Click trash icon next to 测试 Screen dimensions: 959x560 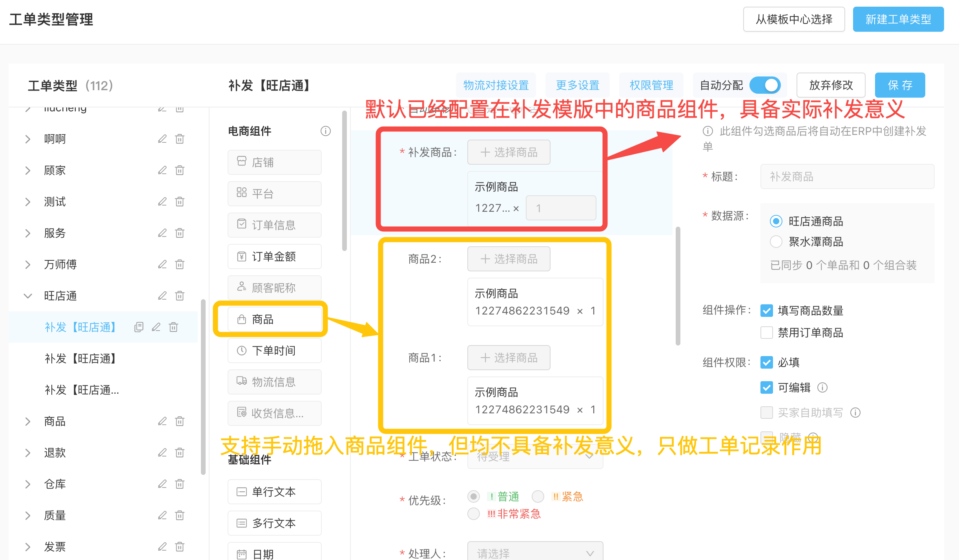(180, 202)
